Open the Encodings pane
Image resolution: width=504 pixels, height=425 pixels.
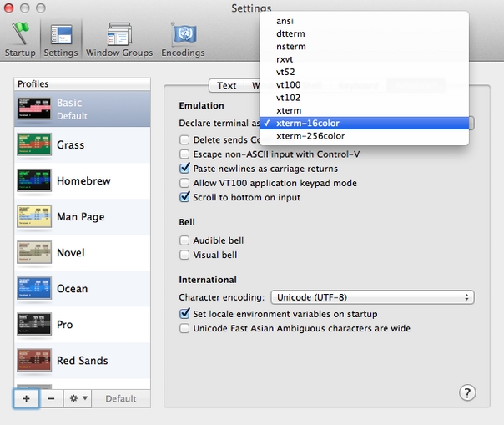[x=183, y=38]
